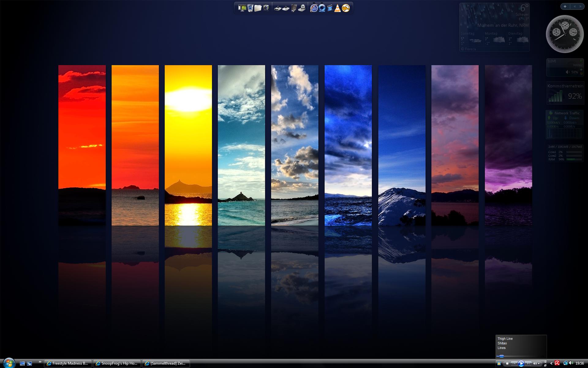
Task: Toggle system volume speaker tray icon
Action: coord(571,363)
